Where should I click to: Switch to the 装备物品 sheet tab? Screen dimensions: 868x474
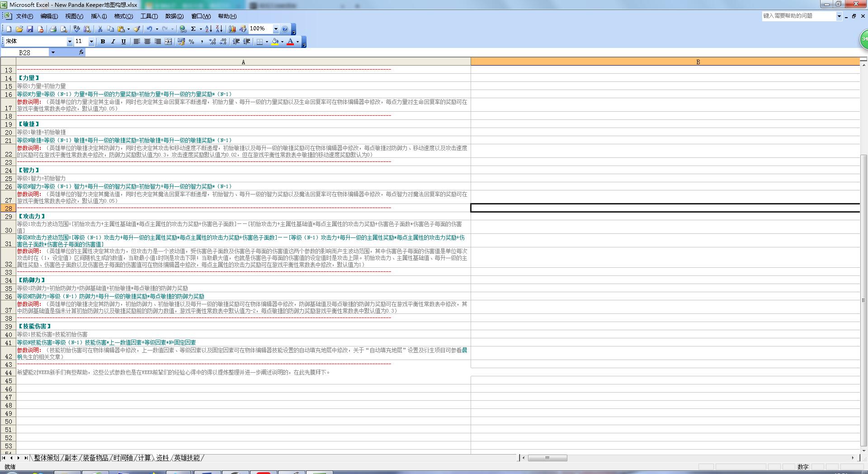(x=95, y=458)
